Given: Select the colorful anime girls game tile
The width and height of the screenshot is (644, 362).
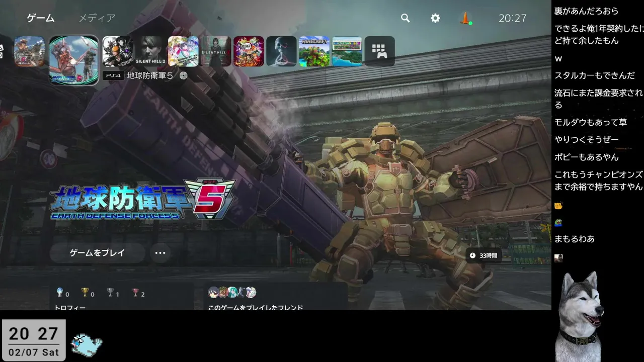Looking at the screenshot, I should pos(183,51).
